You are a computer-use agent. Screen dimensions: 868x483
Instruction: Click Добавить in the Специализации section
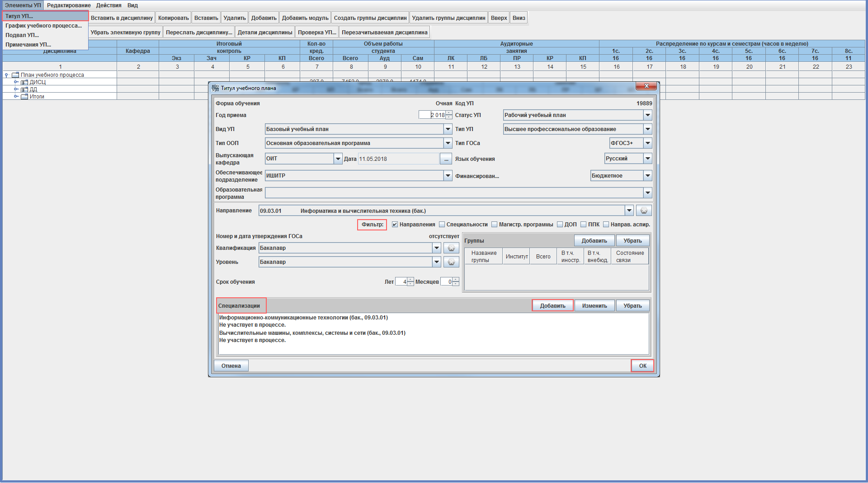click(x=552, y=306)
